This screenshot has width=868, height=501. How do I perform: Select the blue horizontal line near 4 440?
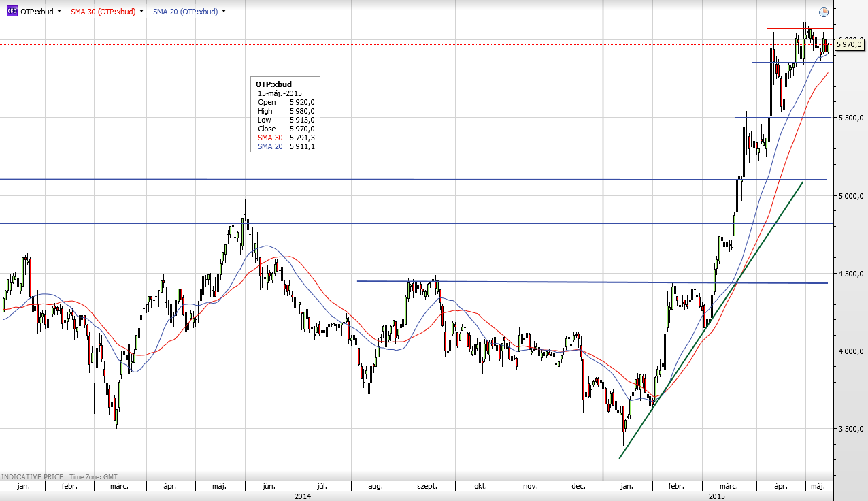coord(592,282)
